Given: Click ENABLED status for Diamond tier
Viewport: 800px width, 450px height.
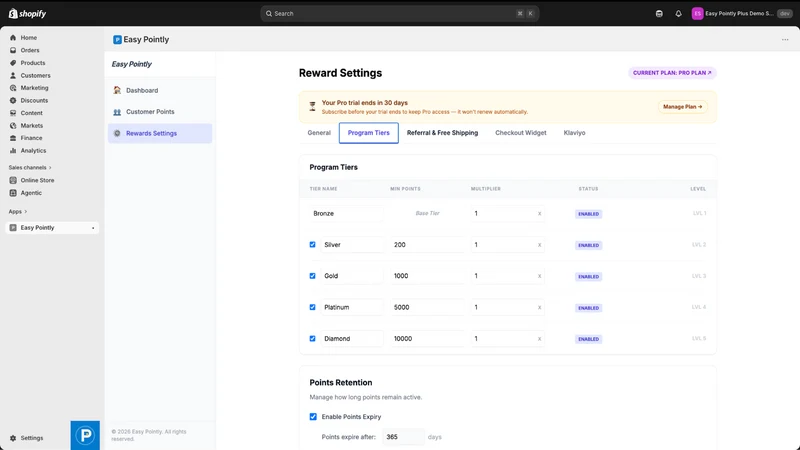Looking at the screenshot, I should click(588, 339).
